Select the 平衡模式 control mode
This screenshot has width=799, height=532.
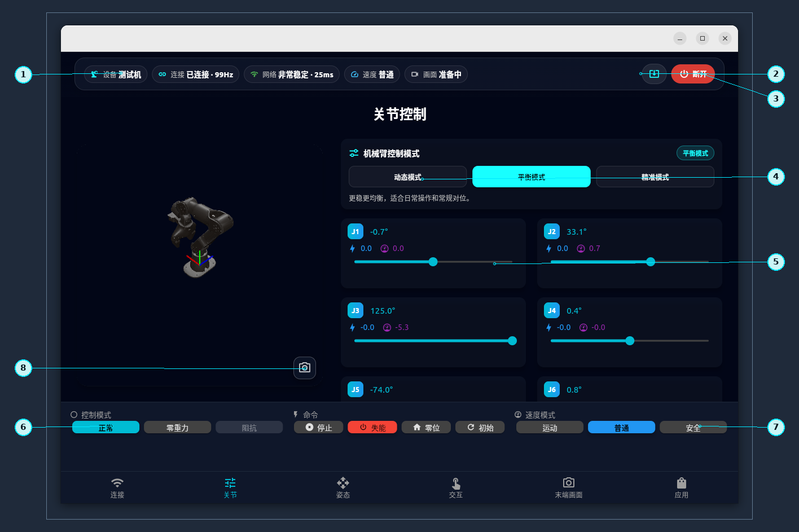532,177
